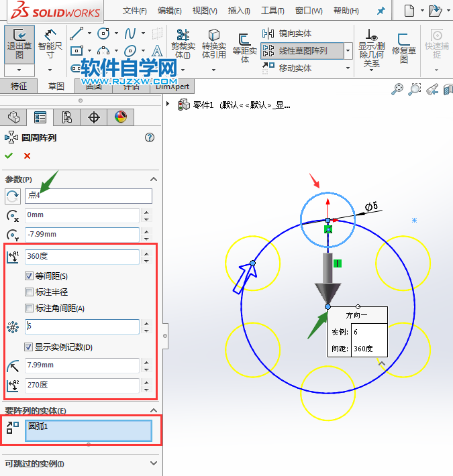The width and height of the screenshot is (453, 476).
Task: Select the Arc sketch tool
Action: 103,50
